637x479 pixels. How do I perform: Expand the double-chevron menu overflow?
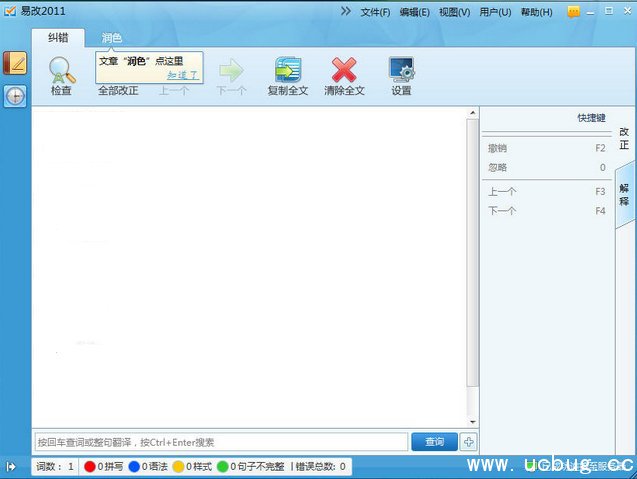(x=346, y=11)
